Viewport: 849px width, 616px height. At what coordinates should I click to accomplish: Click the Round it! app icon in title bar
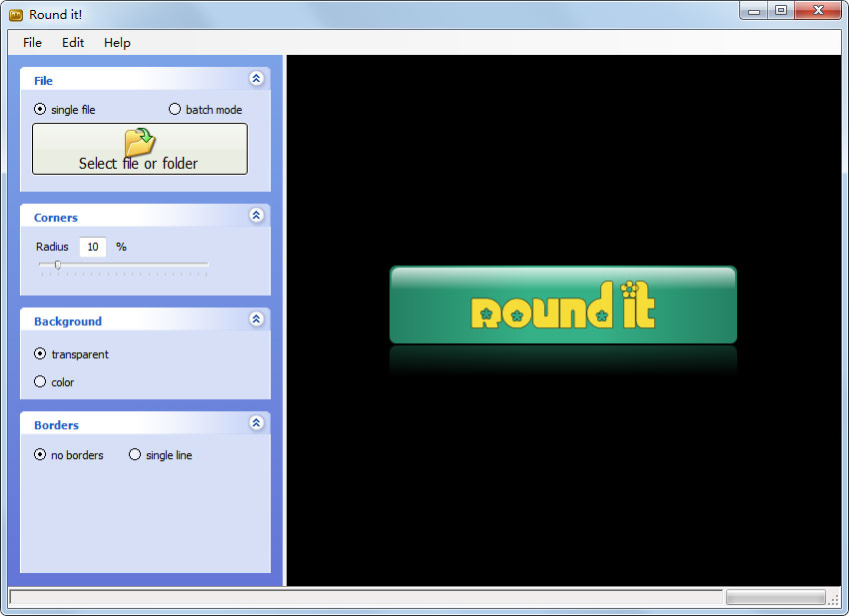click(16, 14)
